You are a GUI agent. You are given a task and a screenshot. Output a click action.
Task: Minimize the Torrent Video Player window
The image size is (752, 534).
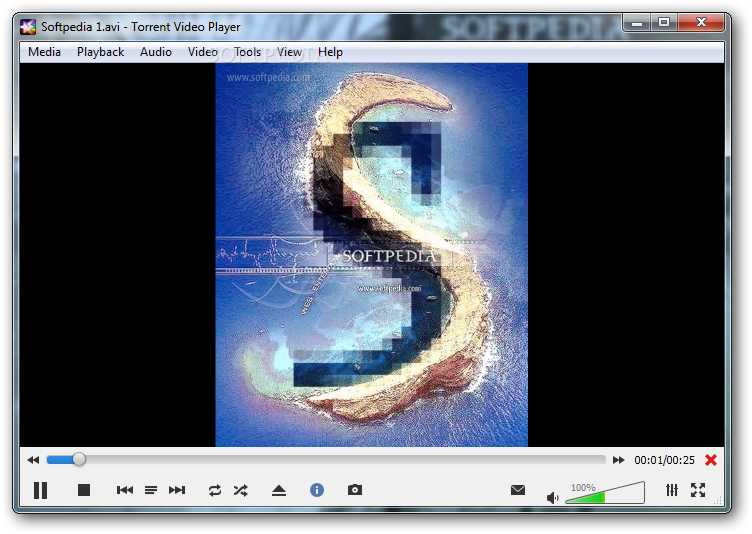pos(637,22)
